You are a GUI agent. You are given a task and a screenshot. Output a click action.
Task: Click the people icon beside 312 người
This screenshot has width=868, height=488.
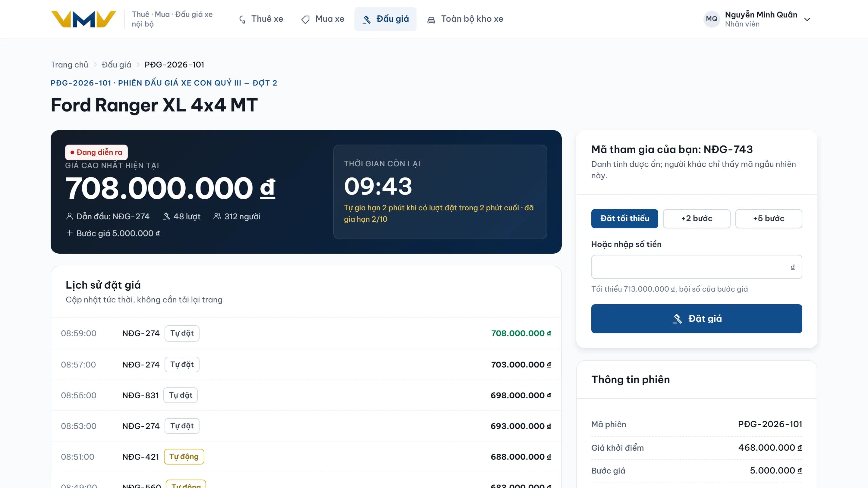click(x=217, y=216)
